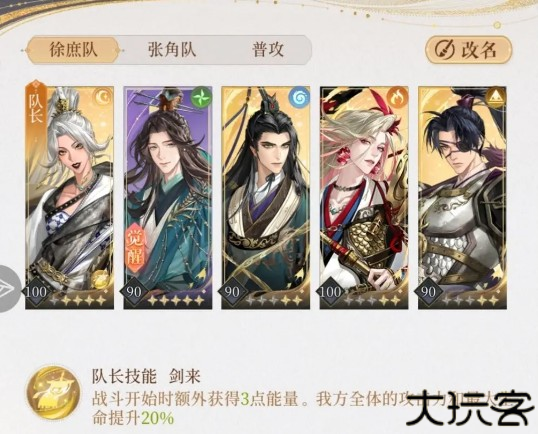
Task: Click the 改名 rename button
Action: (x=468, y=51)
